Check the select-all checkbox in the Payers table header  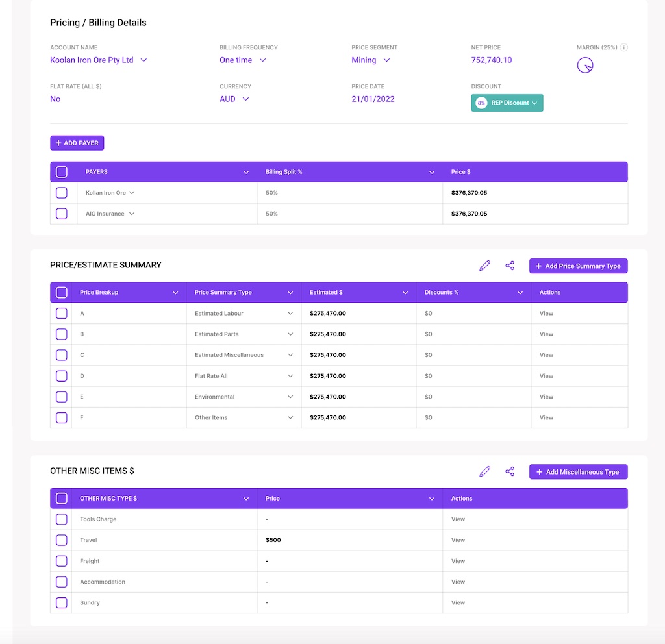tap(61, 171)
